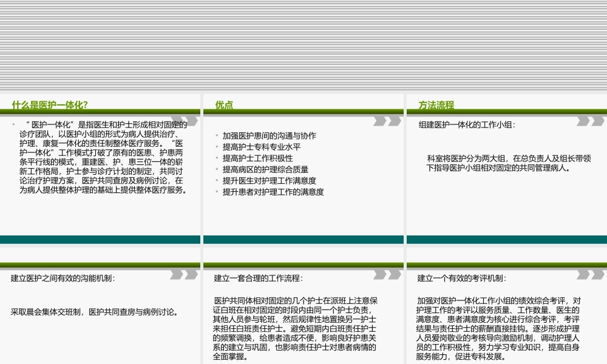Select the bullet icon beside "提升患者对护理工作的满意度"
Image resolution: width=607 pixels, height=364 pixels.
point(217,192)
